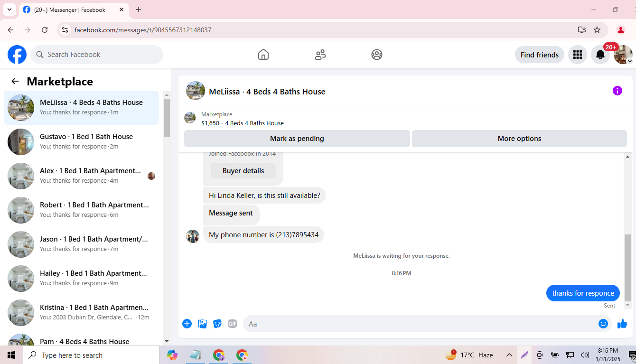Open the Chrome profile icon

[x=620, y=30]
